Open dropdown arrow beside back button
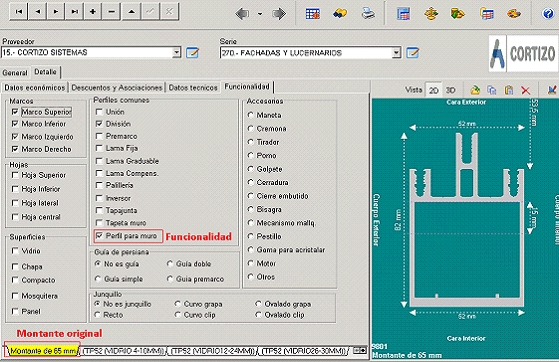Image resolution: width=559 pixels, height=362 pixels. tap(260, 14)
